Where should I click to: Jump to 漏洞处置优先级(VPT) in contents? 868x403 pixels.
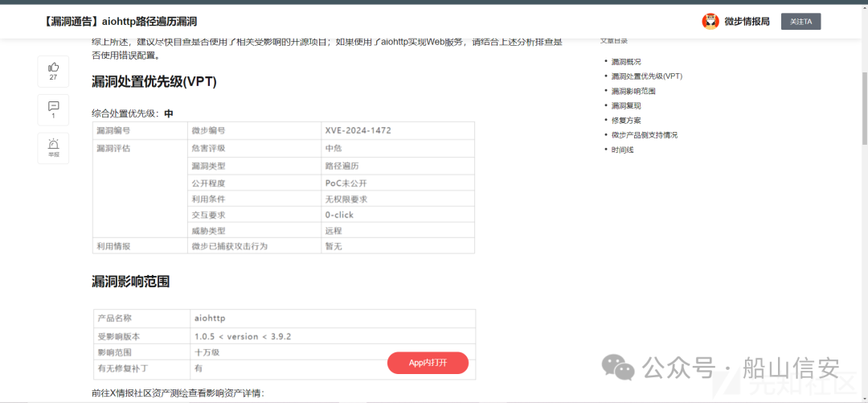(646, 76)
